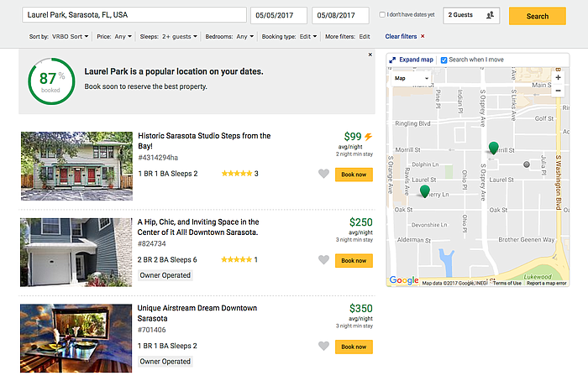The width and height of the screenshot is (588, 386).
Task: Check I don't have dates yet
Action: coord(382,14)
